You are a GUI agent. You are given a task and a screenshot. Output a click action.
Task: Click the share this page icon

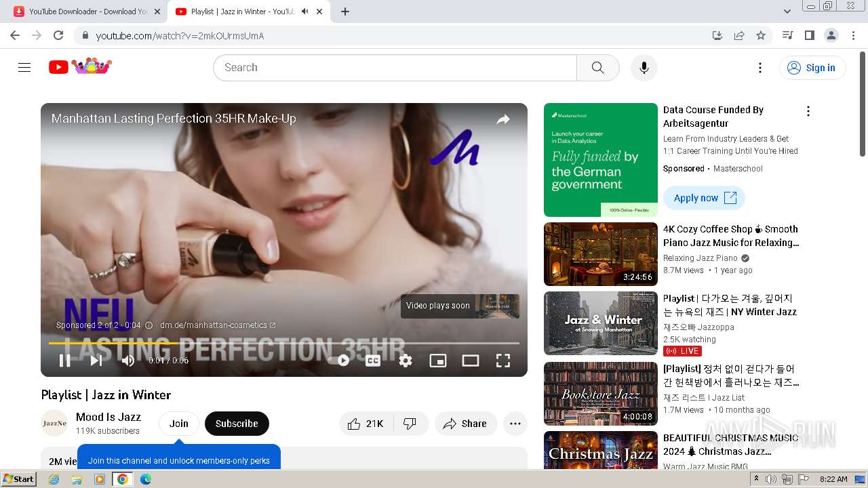(739, 35)
